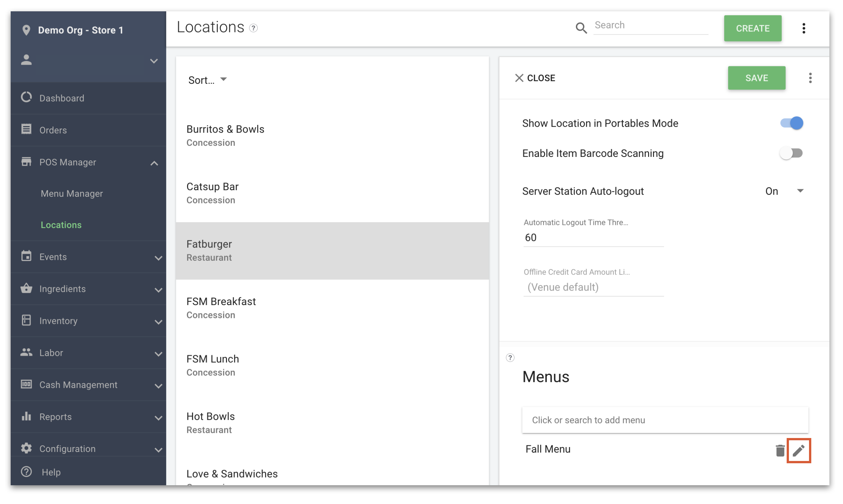Open the three-dot menu next to SAVE
This screenshot has width=843, height=504.
pos(810,78)
